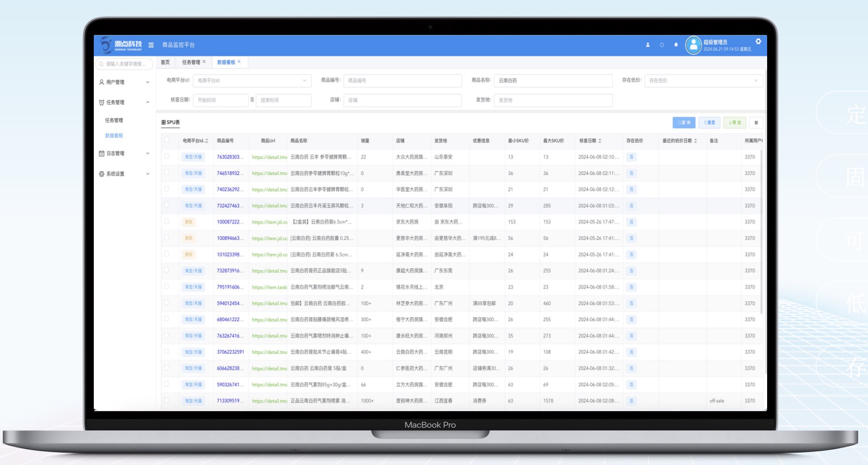Collapse sidebar with the hamburger menu icon

[x=151, y=45]
